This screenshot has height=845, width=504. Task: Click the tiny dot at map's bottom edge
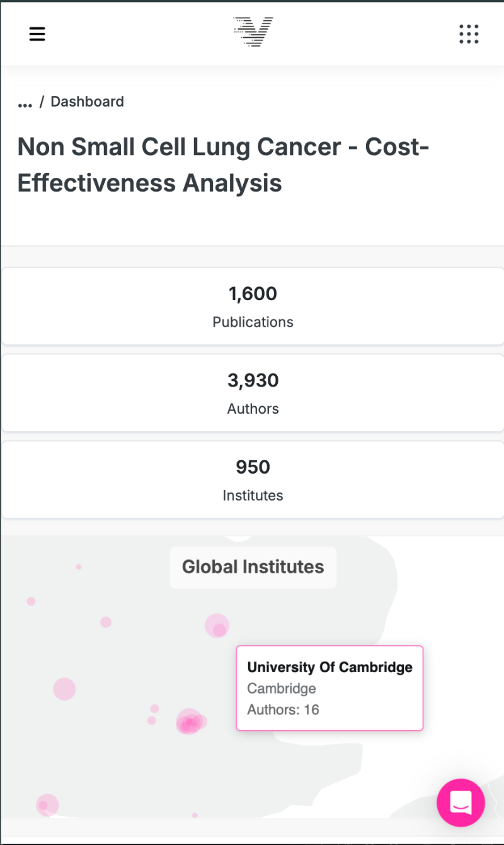(x=195, y=815)
